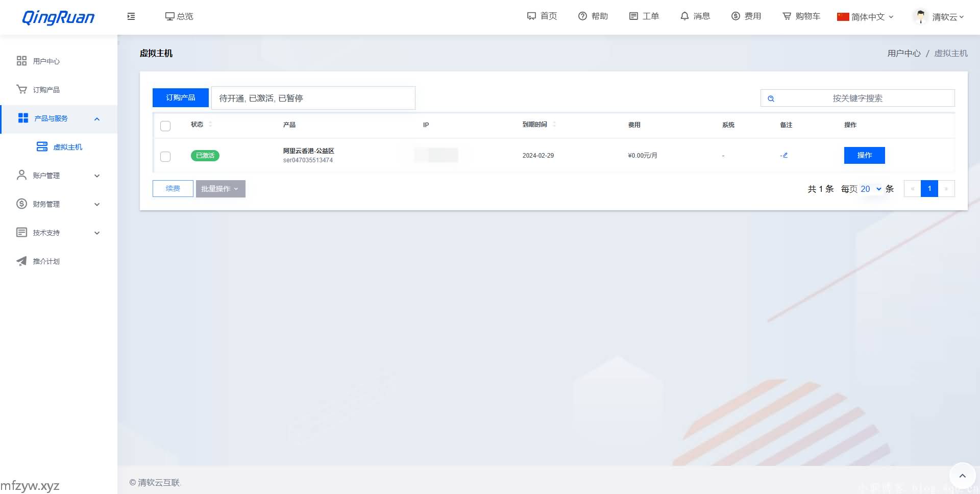This screenshot has width=980, height=494.
Task: Open notifications via the 消息 bell
Action: click(x=695, y=16)
